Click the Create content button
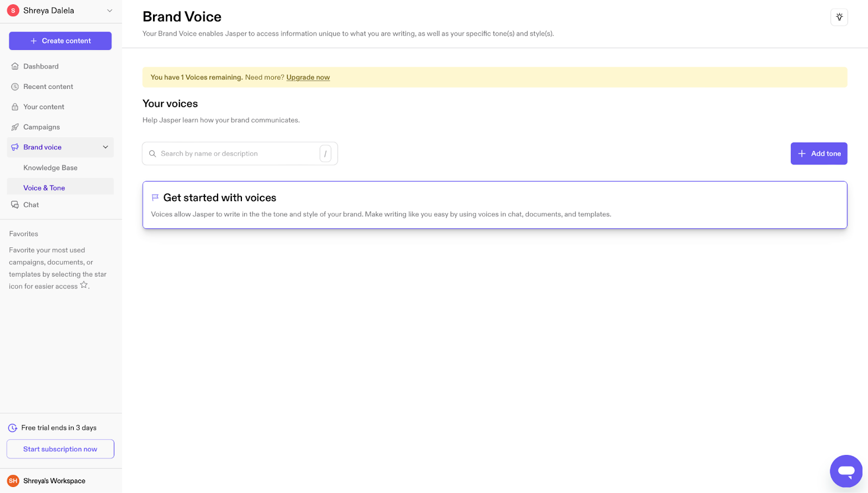The image size is (868, 493). [x=60, y=41]
